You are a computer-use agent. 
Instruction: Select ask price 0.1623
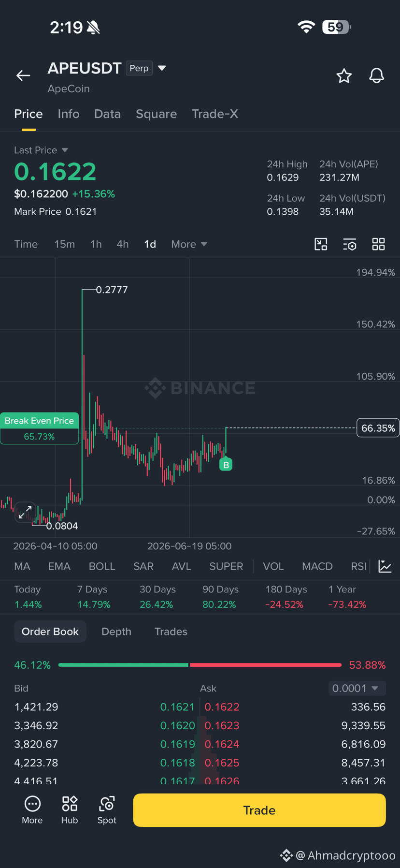222,725
